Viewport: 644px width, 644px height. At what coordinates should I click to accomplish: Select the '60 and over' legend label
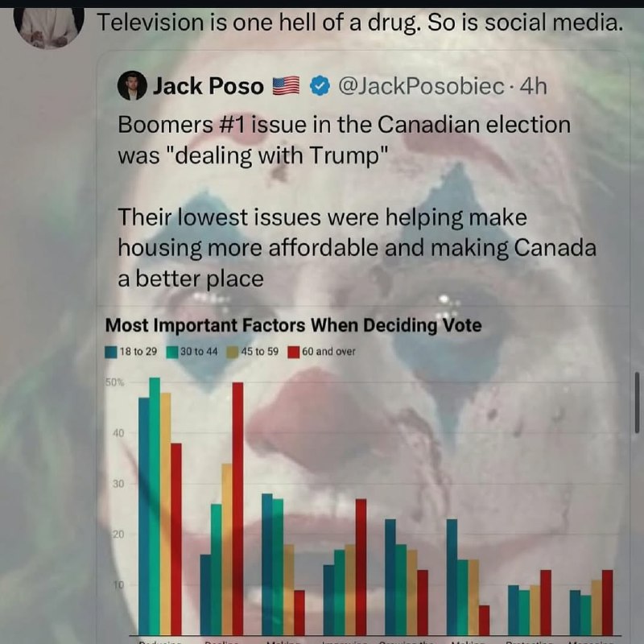click(328, 352)
